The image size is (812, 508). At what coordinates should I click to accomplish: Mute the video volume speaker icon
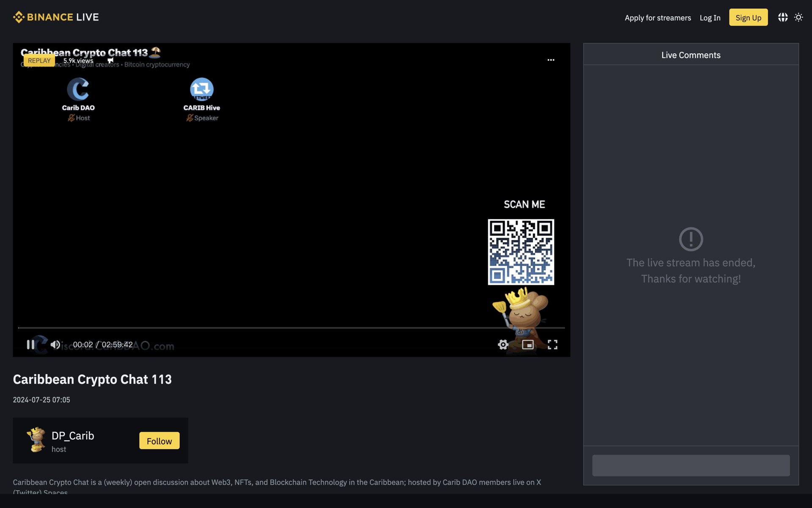click(55, 345)
